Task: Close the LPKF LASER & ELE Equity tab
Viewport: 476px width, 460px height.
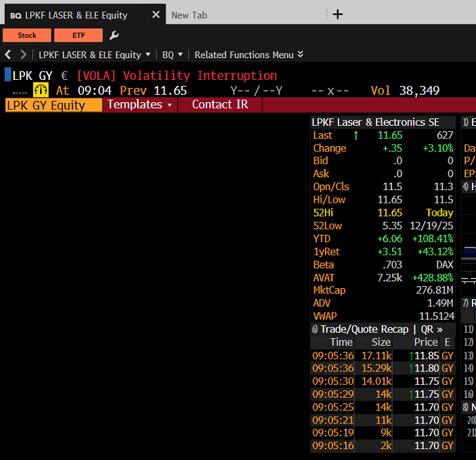Action: click(156, 15)
